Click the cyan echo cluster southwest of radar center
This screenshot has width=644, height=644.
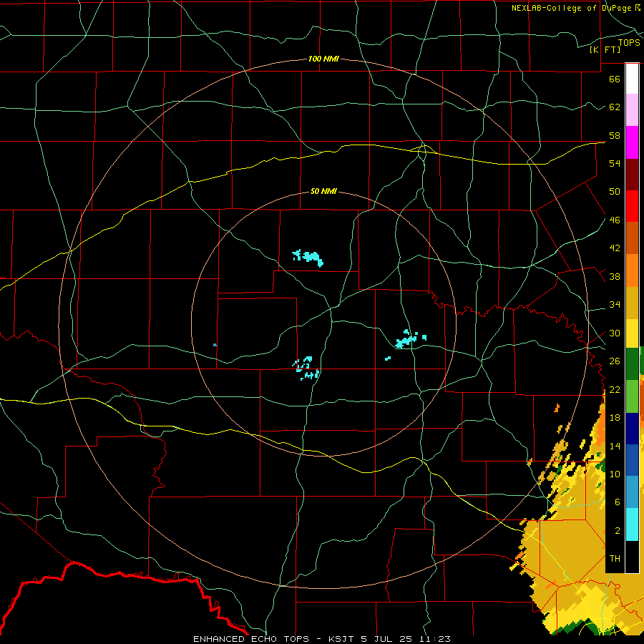tap(306, 369)
